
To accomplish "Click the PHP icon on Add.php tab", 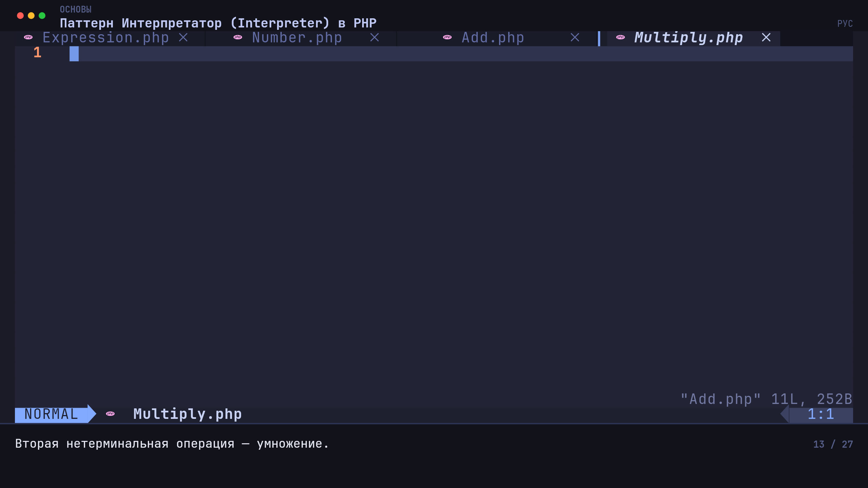I will click(447, 37).
